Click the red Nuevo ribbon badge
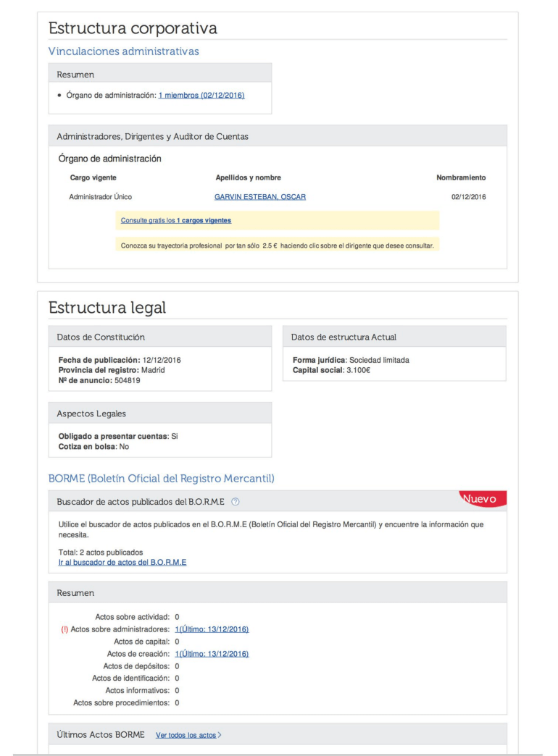 click(x=483, y=498)
